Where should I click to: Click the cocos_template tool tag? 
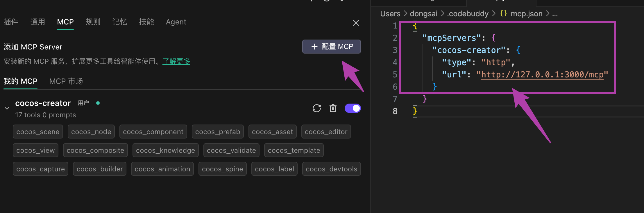click(294, 150)
